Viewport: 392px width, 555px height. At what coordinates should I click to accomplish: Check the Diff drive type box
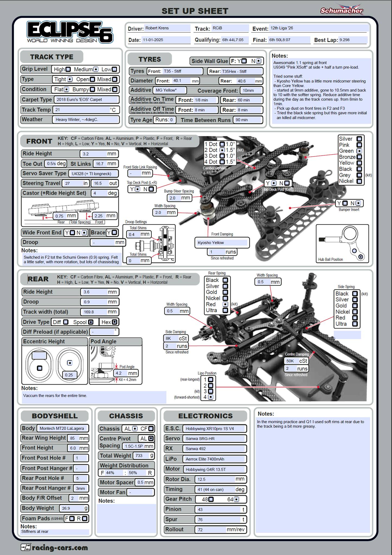(x=66, y=322)
